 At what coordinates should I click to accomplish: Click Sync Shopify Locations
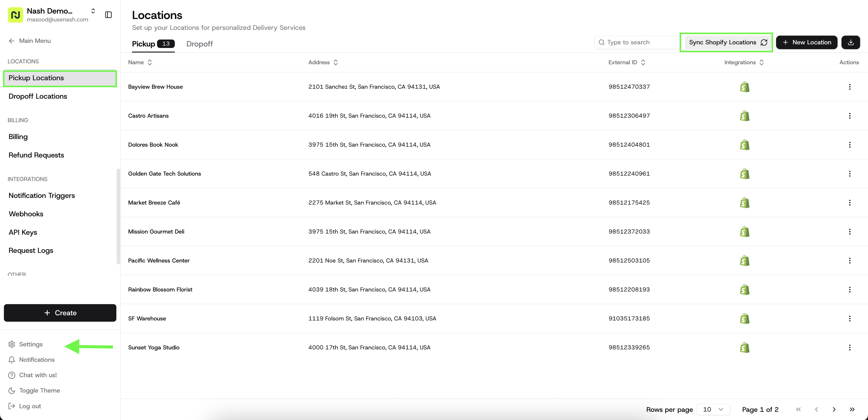click(726, 42)
